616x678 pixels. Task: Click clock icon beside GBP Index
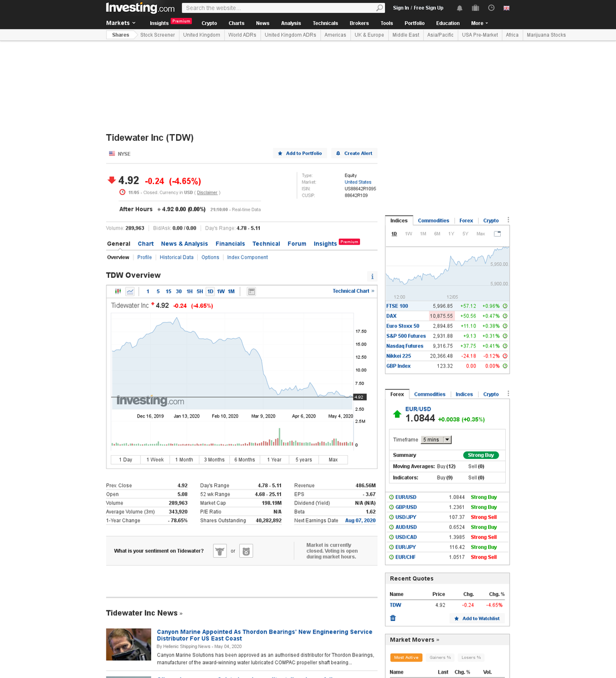point(505,366)
